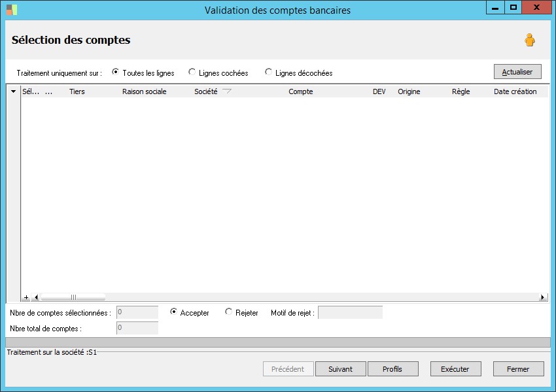Viewport: 556px width, 392px height.
Task: Click the Exécuter button
Action: (x=455, y=369)
